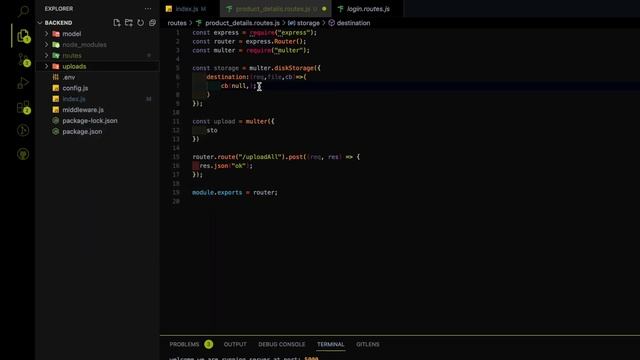Switch to the login.routes.js editor tab

[368, 9]
